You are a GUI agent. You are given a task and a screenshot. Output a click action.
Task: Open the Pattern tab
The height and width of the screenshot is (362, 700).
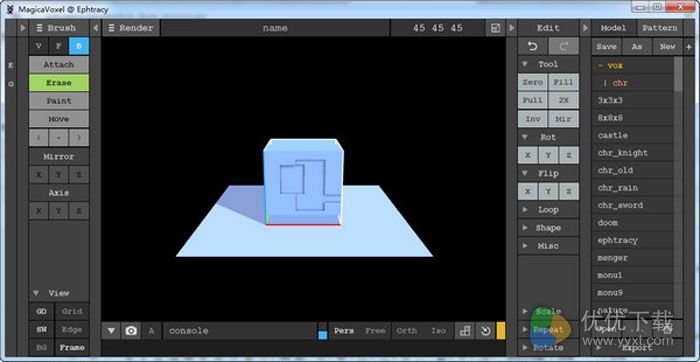[x=660, y=28]
